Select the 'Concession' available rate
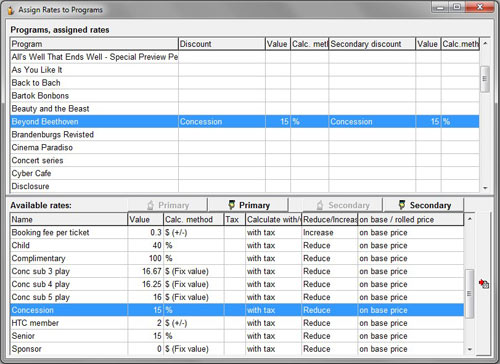The image size is (500, 364). (237, 310)
